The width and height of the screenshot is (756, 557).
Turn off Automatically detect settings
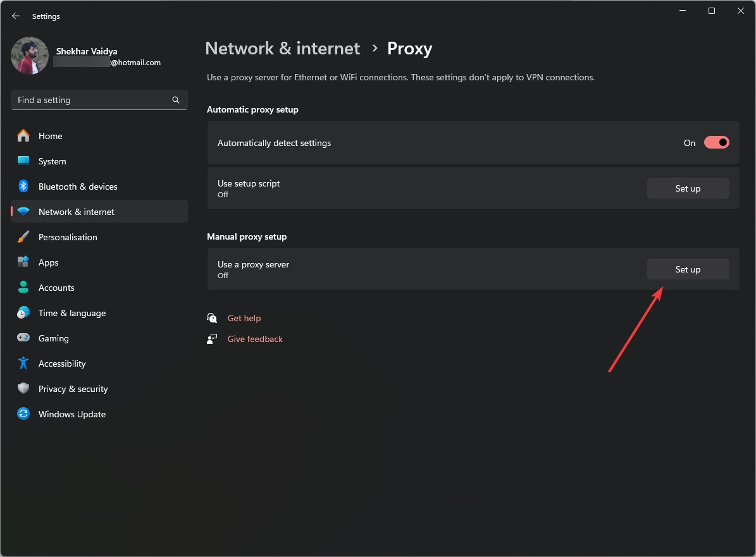coord(716,142)
